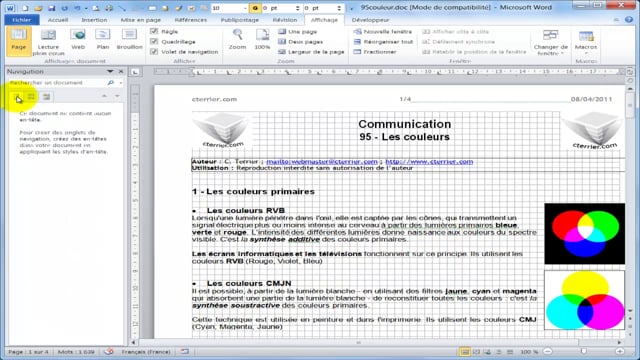Open the Accueil tab

pos(58,20)
